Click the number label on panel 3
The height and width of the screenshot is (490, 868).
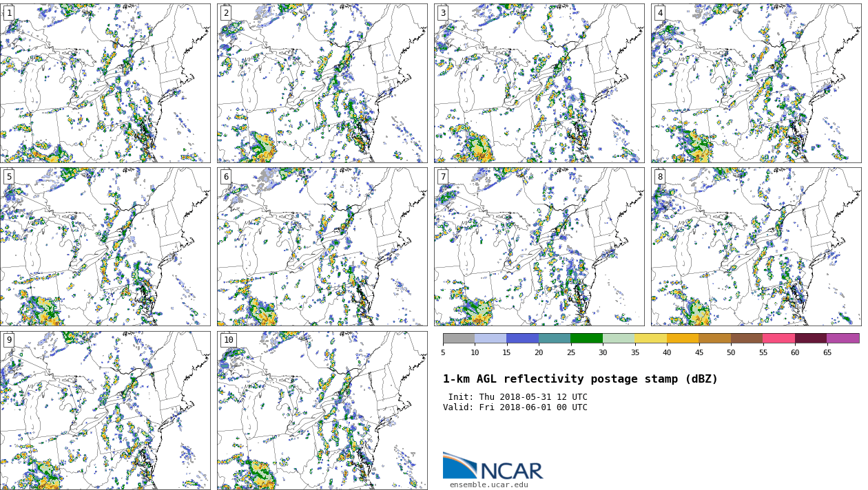click(442, 13)
